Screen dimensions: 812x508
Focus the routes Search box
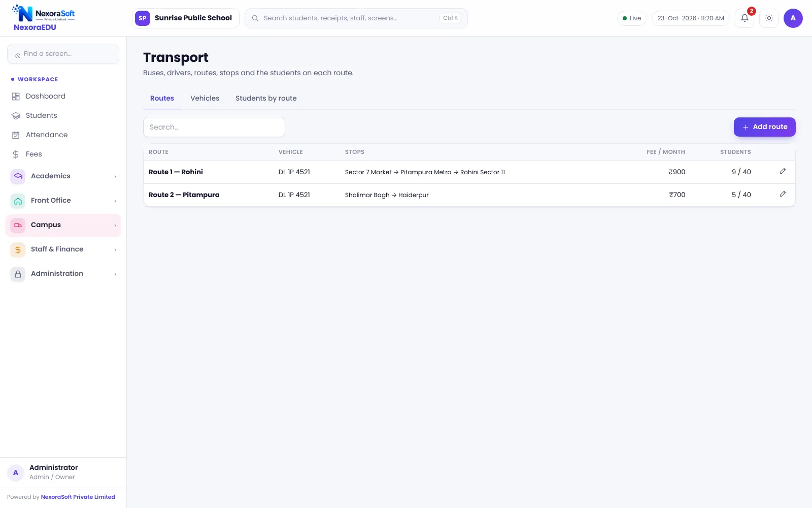(214, 127)
